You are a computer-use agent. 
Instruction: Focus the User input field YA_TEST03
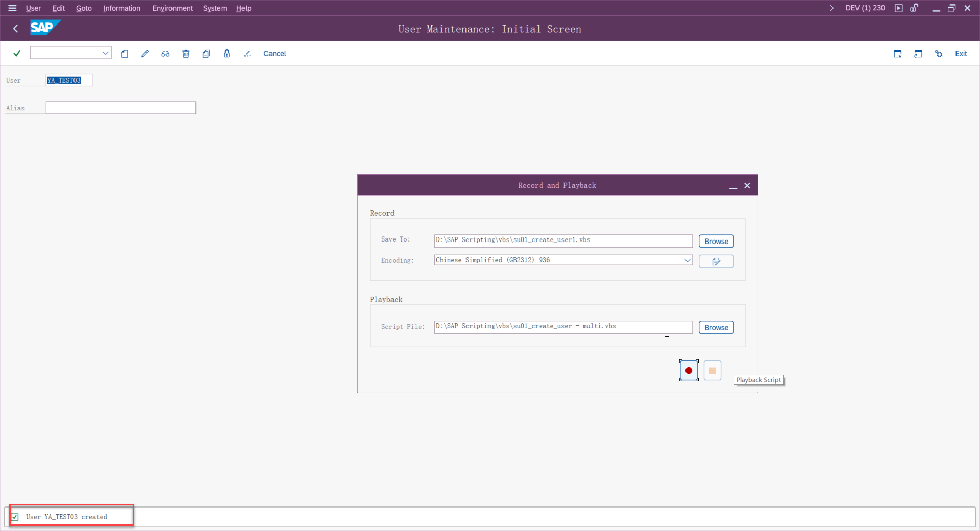[69, 80]
